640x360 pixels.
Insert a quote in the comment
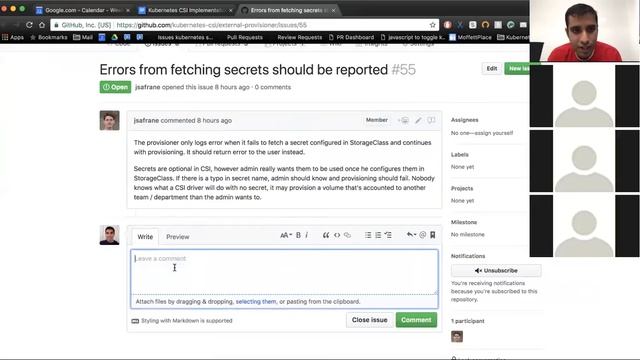point(326,235)
